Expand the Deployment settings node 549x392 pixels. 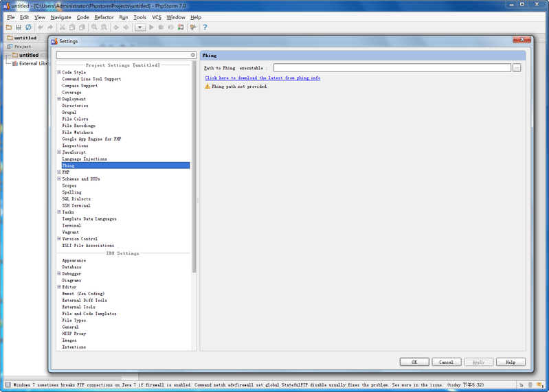pos(59,99)
